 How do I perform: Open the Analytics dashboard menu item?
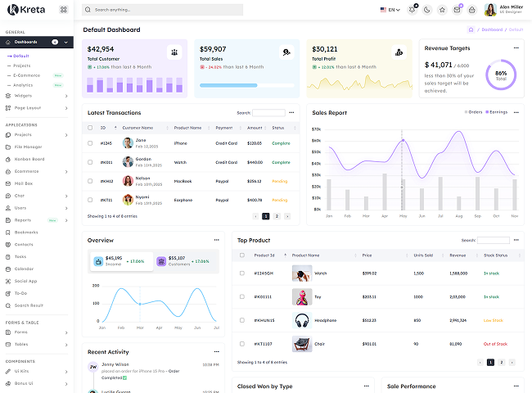(x=23, y=85)
